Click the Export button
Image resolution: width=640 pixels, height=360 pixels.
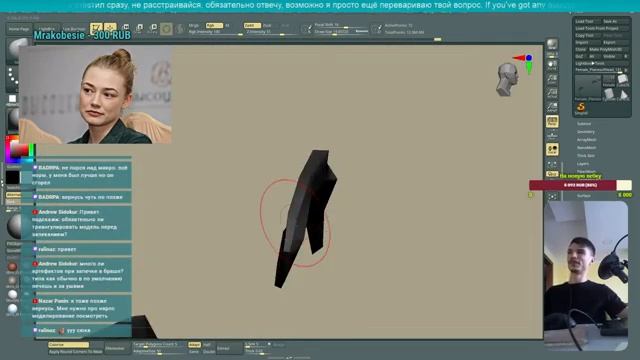pyautogui.click(x=615, y=42)
